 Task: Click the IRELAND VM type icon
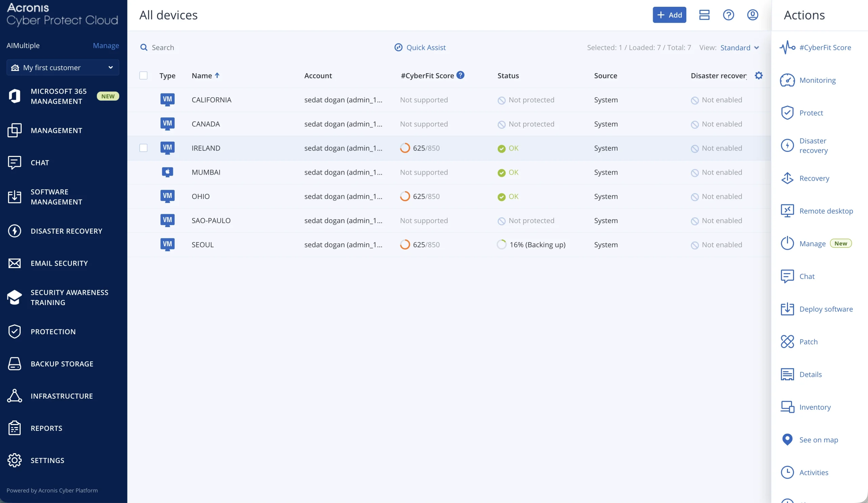tap(167, 148)
